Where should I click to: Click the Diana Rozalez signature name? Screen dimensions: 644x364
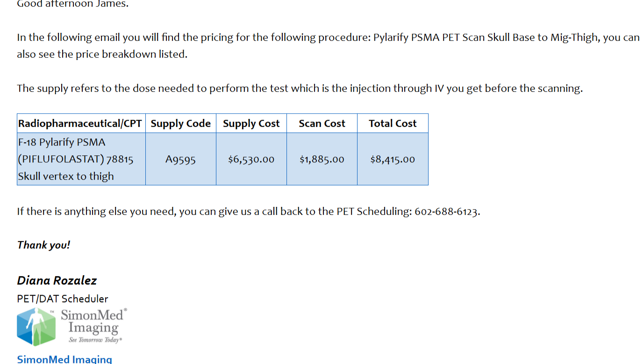click(x=57, y=281)
